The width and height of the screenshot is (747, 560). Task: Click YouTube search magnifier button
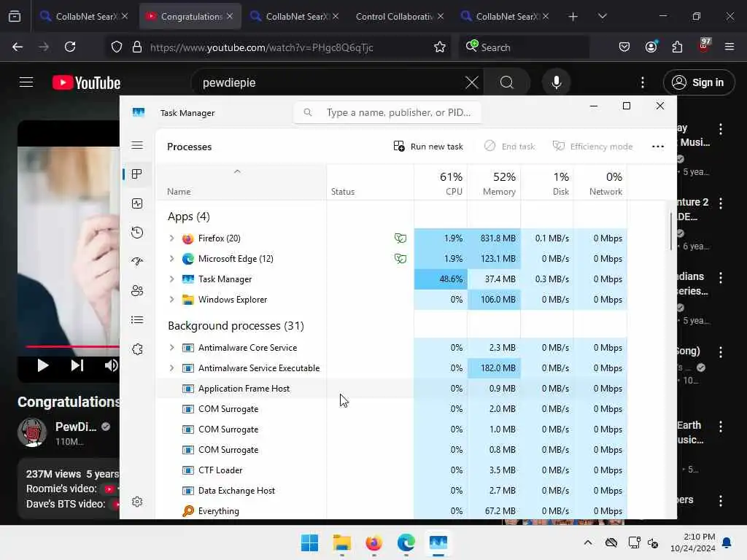point(507,82)
